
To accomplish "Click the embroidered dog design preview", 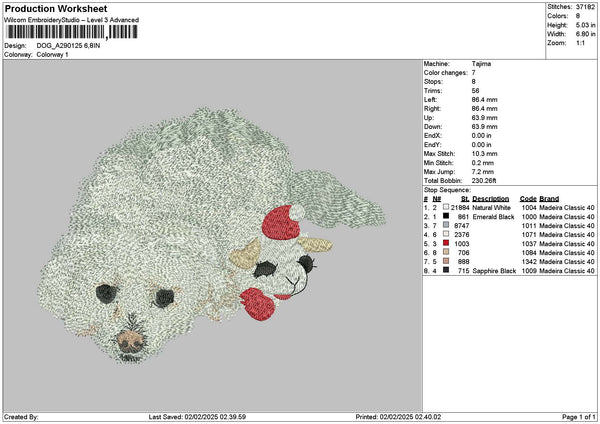I will coord(212,235).
